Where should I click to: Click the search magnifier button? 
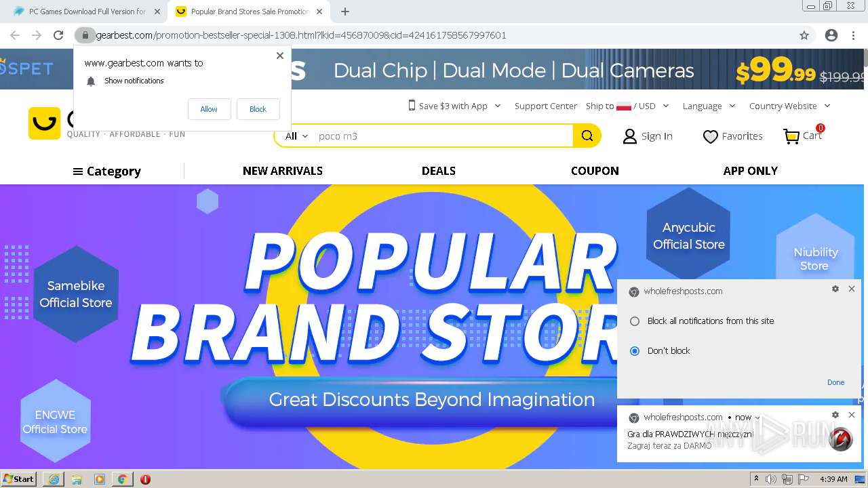coord(587,136)
